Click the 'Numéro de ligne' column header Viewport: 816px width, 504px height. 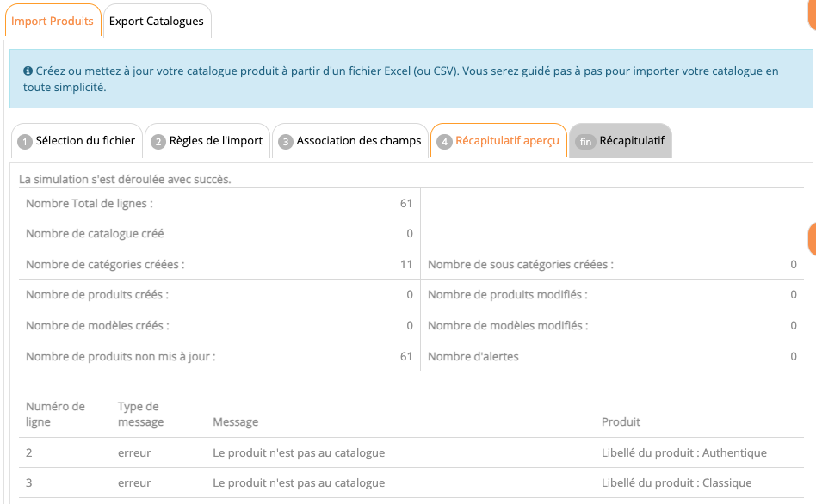(55, 414)
